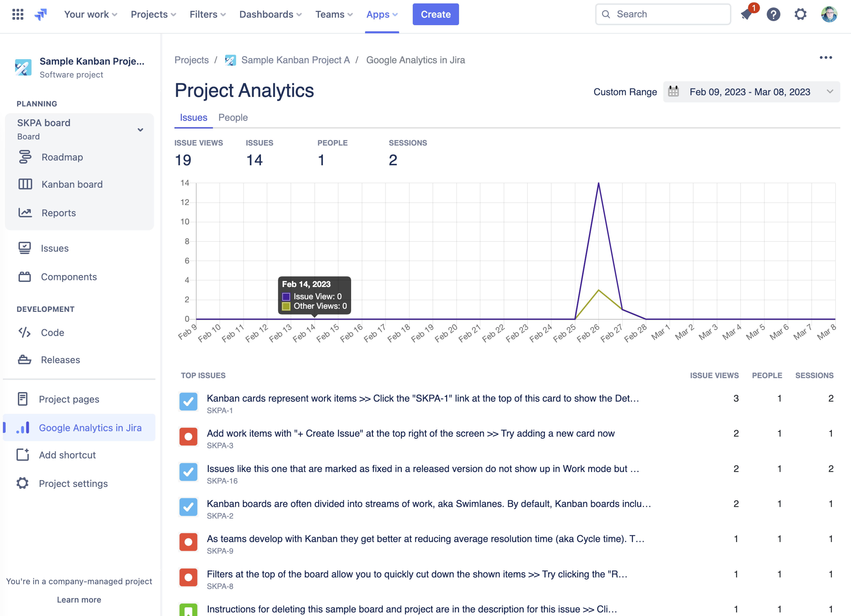
Task: Click the Reports icon in sidebar
Action: click(x=25, y=213)
